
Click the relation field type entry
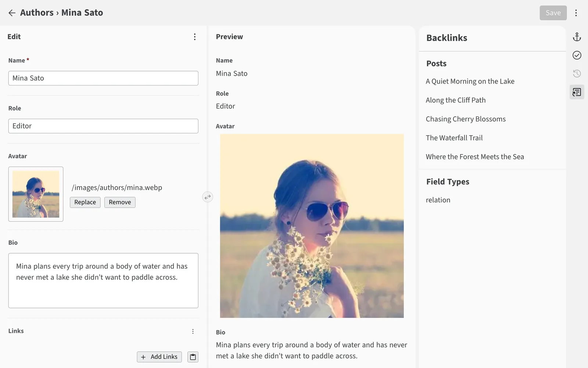(x=438, y=200)
